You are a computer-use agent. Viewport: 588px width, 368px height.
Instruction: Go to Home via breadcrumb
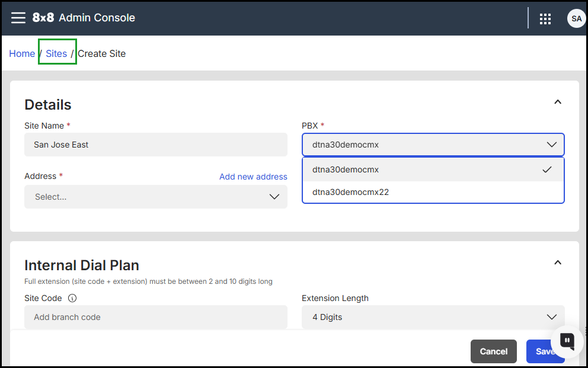pyautogui.click(x=22, y=53)
